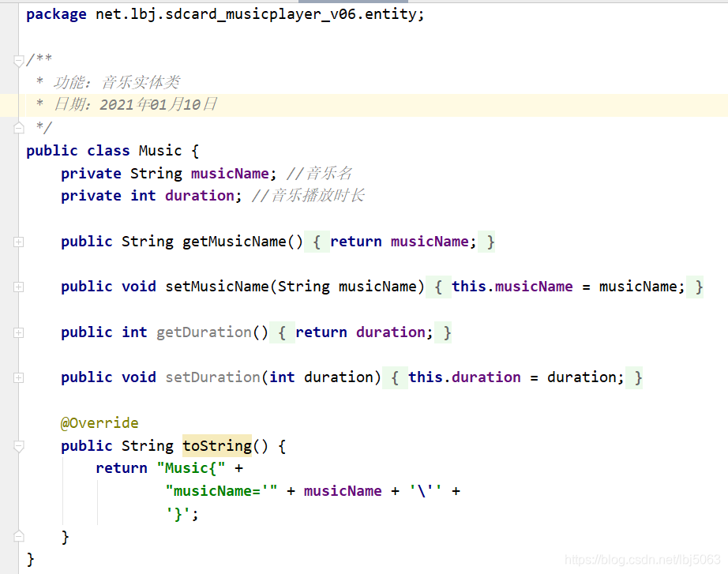The height and width of the screenshot is (574, 728).
Task: Click this.duration in setDuration body
Action: click(x=464, y=377)
